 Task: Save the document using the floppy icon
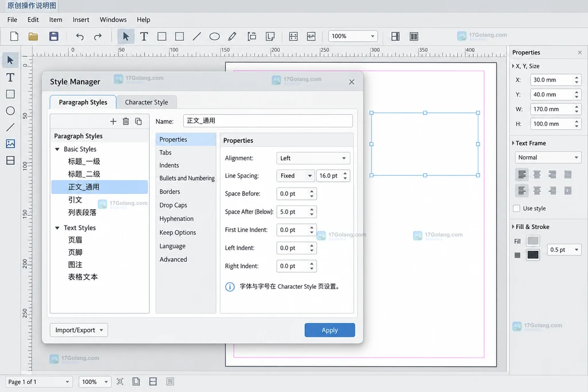pos(53,36)
